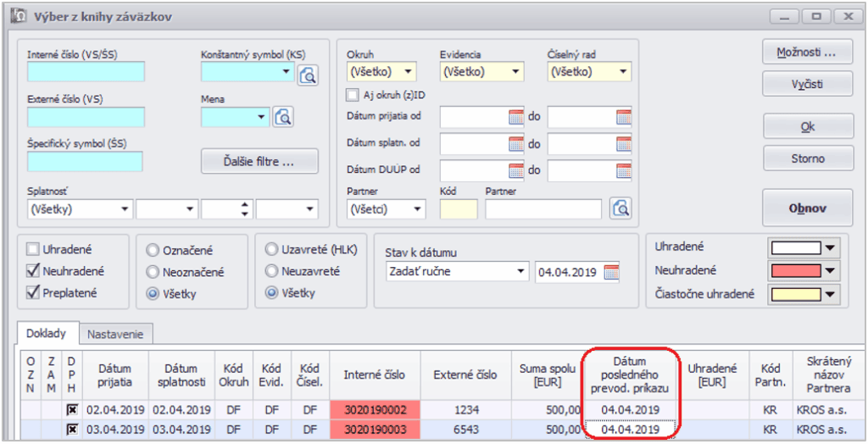
Task: Click the Ďalšie filtre button
Action: pos(259,161)
